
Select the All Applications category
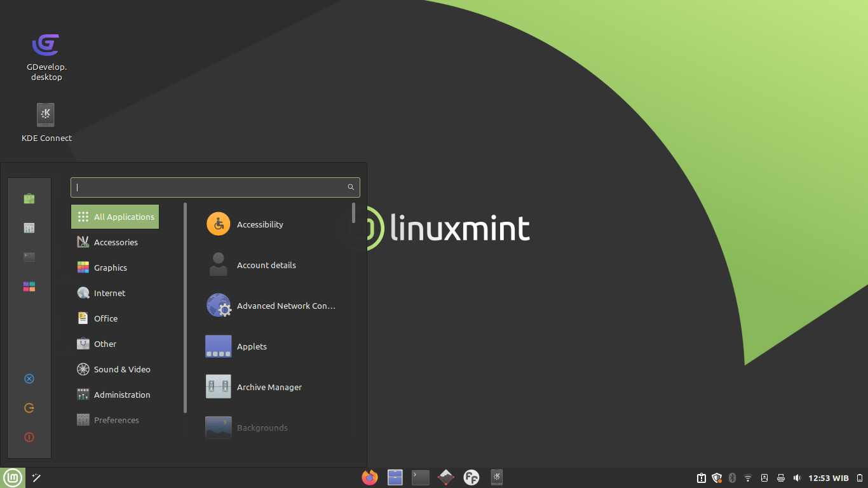point(115,217)
